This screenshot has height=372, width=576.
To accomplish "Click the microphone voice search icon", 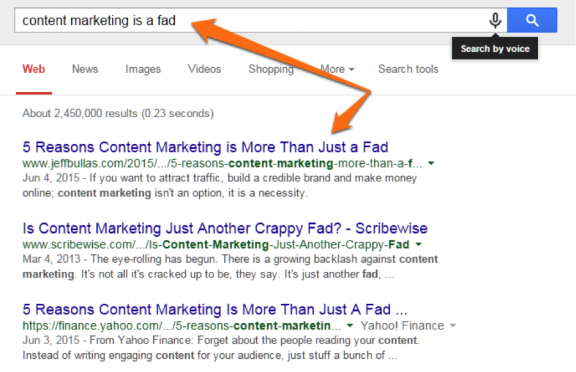I will tap(495, 20).
